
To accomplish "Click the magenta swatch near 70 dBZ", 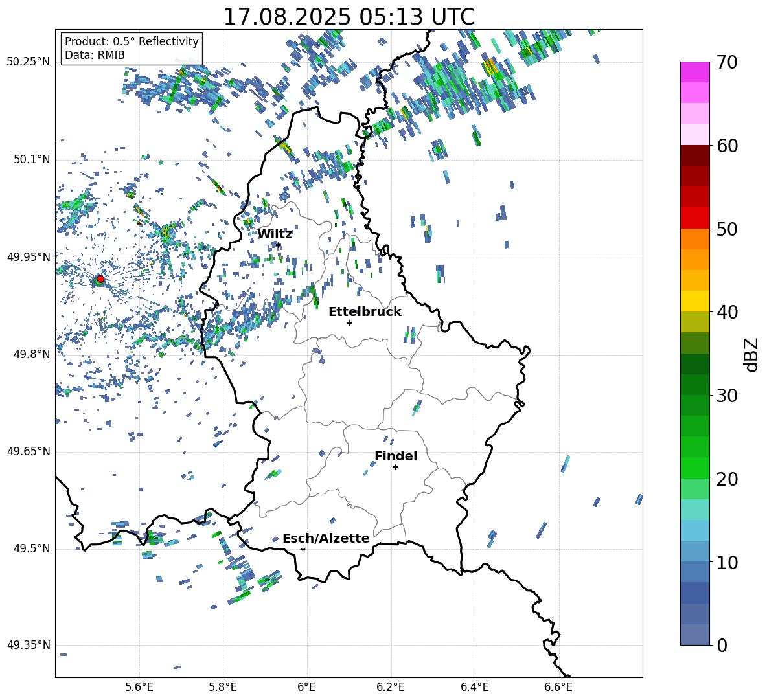I will (694, 72).
